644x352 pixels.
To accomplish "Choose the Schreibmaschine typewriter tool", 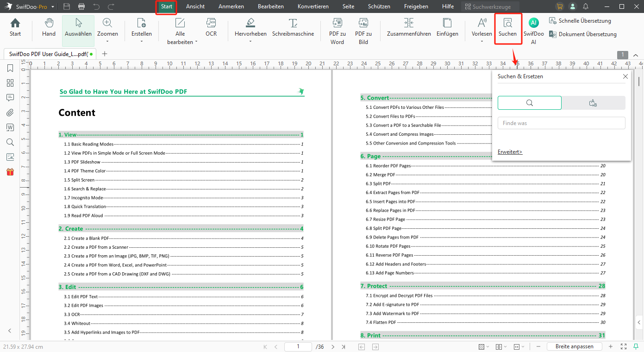I will pos(293,28).
